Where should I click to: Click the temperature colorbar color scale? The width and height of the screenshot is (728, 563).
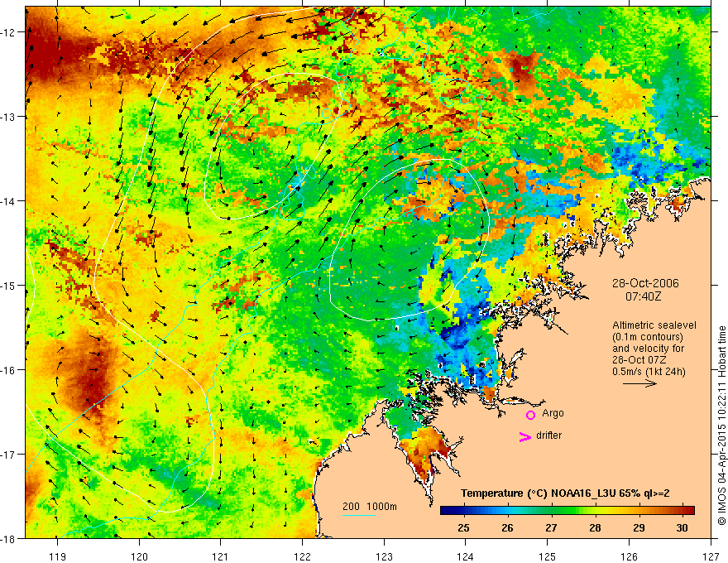click(x=567, y=511)
